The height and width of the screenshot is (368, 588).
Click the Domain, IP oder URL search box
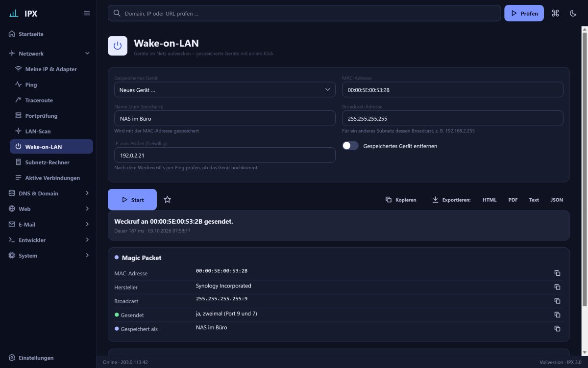304,13
